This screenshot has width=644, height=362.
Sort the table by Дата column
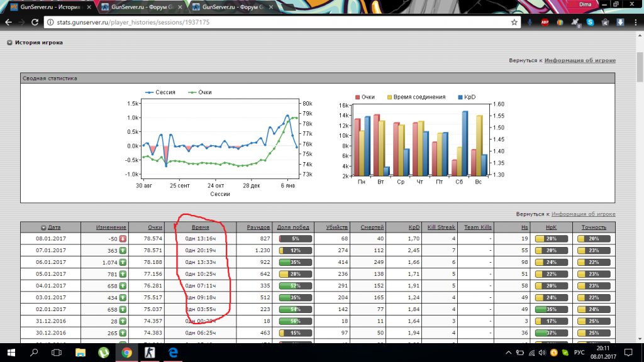pyautogui.click(x=54, y=227)
